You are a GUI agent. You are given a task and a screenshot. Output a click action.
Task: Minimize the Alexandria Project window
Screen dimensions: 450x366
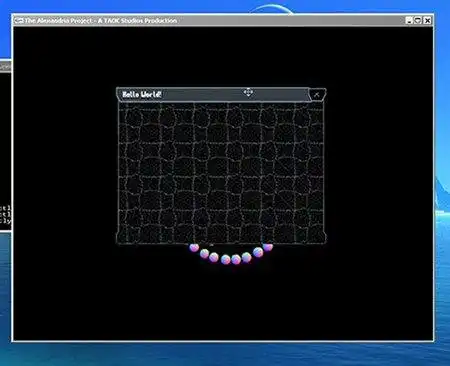pos(409,21)
